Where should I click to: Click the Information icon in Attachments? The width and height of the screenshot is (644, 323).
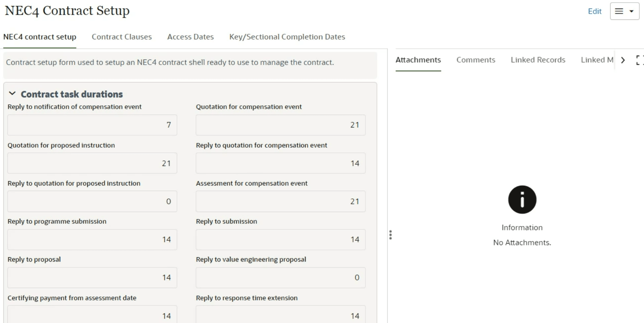click(x=522, y=200)
